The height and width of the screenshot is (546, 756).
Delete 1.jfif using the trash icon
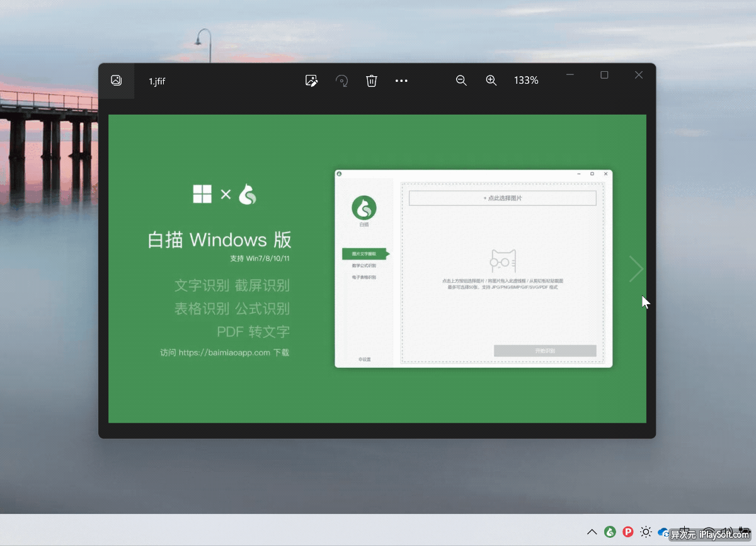[x=372, y=81]
